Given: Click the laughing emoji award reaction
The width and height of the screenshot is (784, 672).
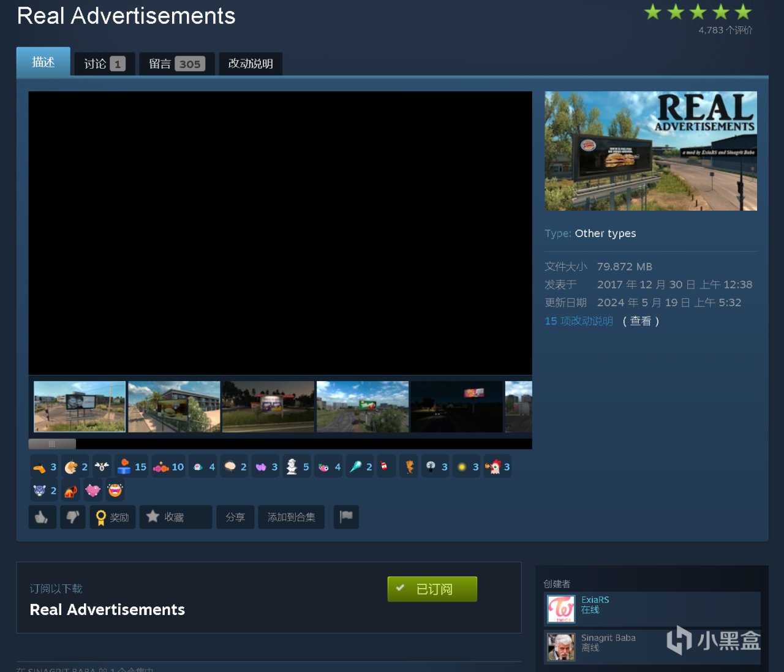Looking at the screenshot, I should click(x=115, y=491).
